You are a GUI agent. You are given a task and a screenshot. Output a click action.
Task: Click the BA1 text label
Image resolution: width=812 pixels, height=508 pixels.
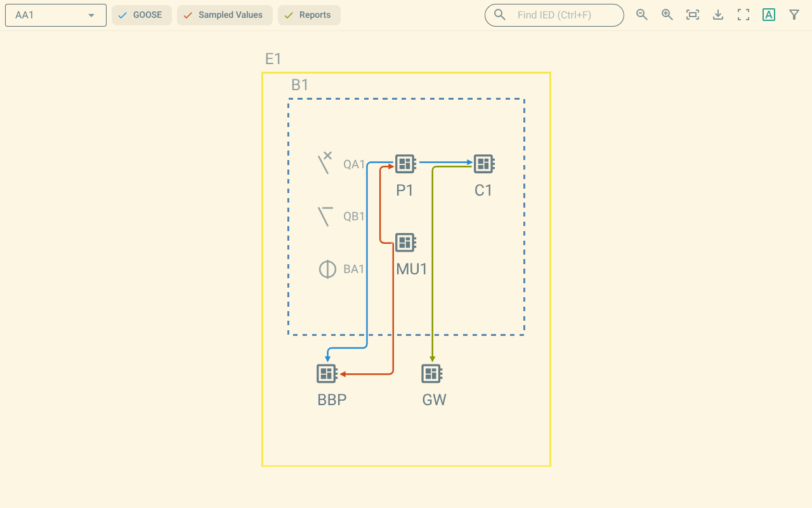(x=354, y=269)
